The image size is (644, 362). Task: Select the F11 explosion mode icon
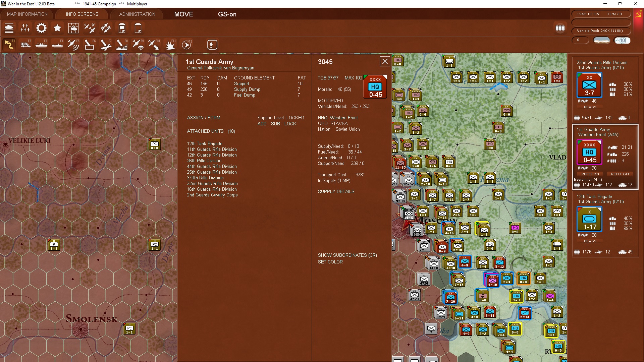coord(170,45)
